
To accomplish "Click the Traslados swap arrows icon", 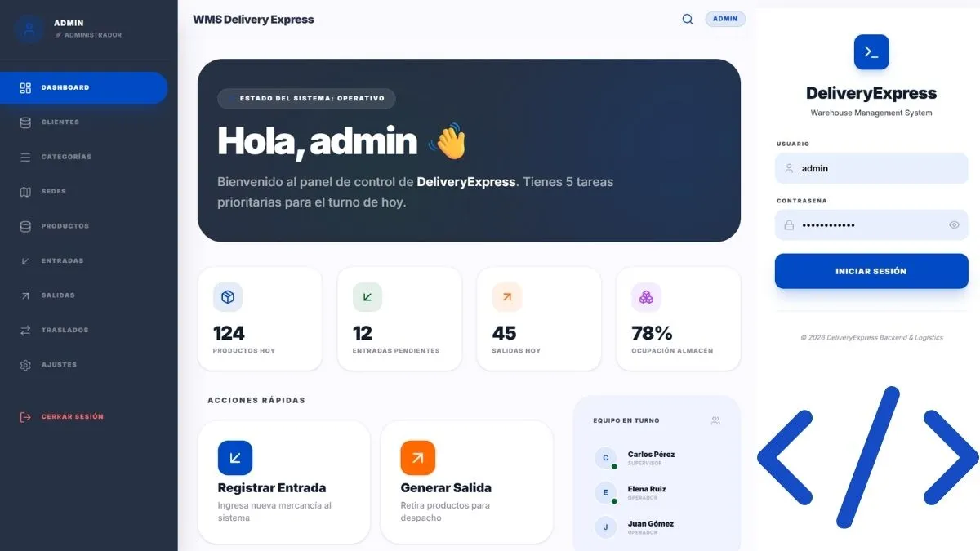I will coord(25,331).
